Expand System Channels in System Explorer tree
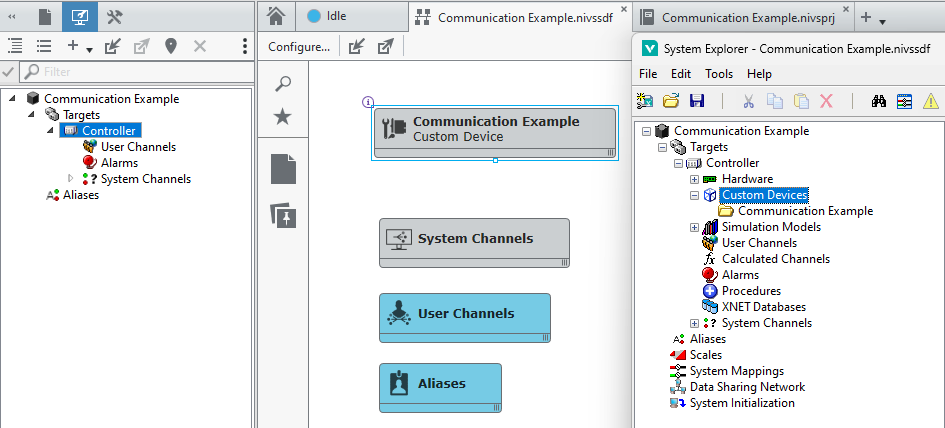Screen dimensions: 945x428 [694, 323]
